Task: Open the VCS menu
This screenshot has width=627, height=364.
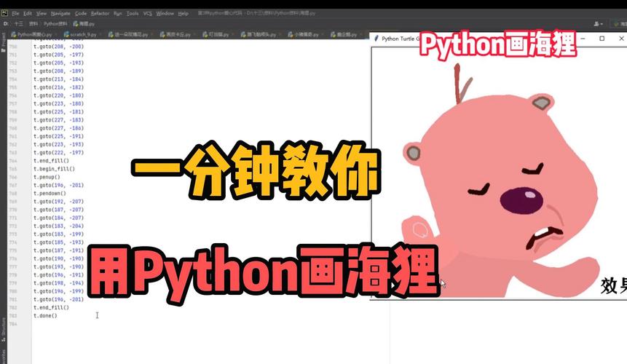Action: pos(148,13)
